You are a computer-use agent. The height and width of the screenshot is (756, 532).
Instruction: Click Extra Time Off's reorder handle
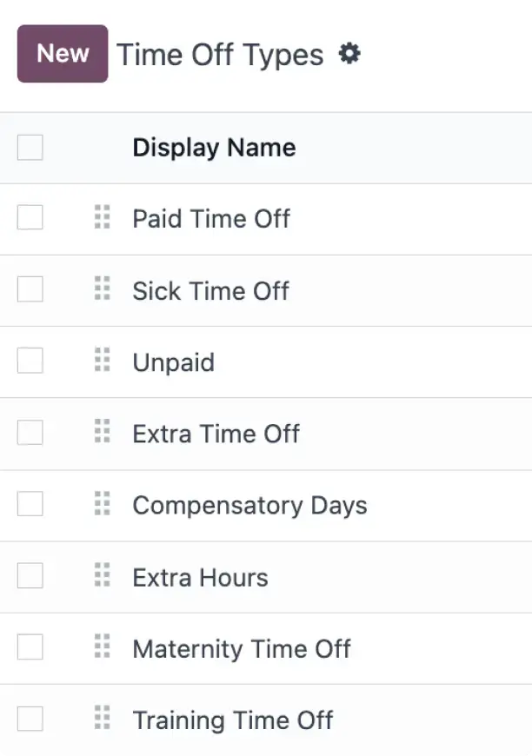pos(103,433)
